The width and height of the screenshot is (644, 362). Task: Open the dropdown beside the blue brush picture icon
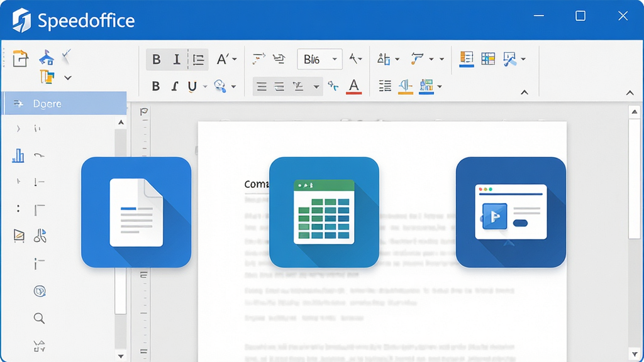523,60
